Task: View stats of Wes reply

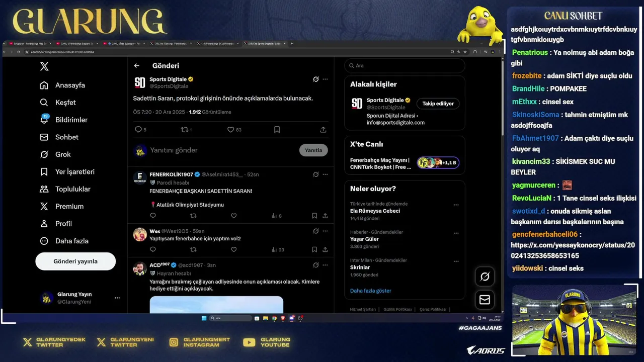Action: coord(277,249)
